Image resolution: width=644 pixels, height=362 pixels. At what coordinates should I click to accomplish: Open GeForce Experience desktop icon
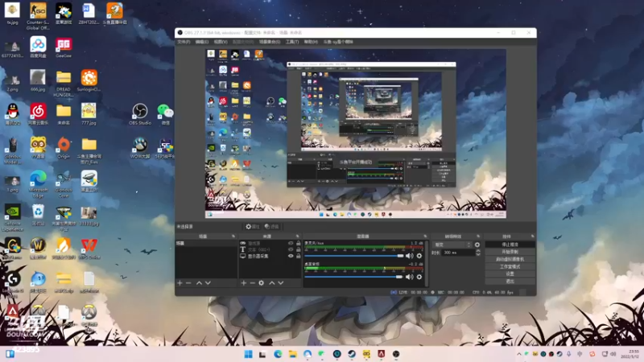[12, 218]
